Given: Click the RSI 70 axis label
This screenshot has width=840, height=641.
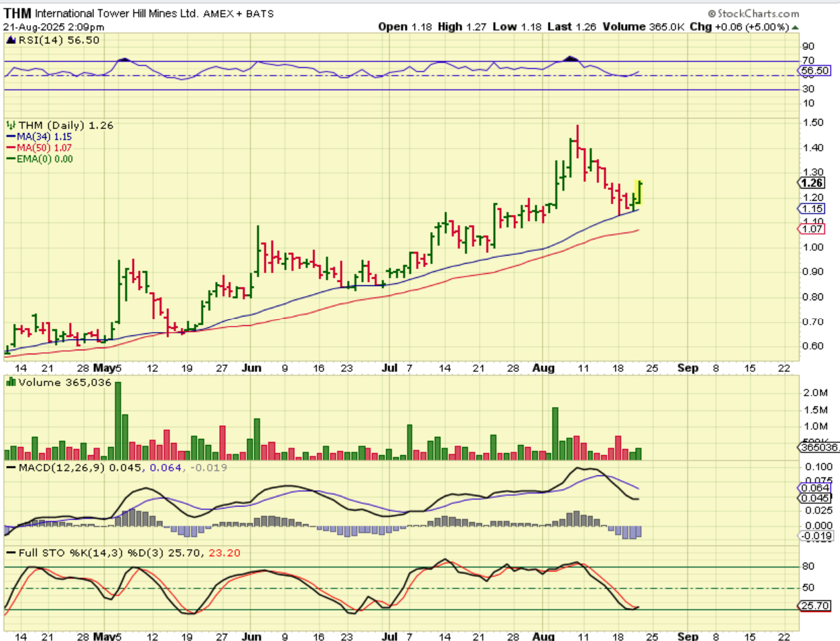Looking at the screenshot, I should click(x=809, y=60).
